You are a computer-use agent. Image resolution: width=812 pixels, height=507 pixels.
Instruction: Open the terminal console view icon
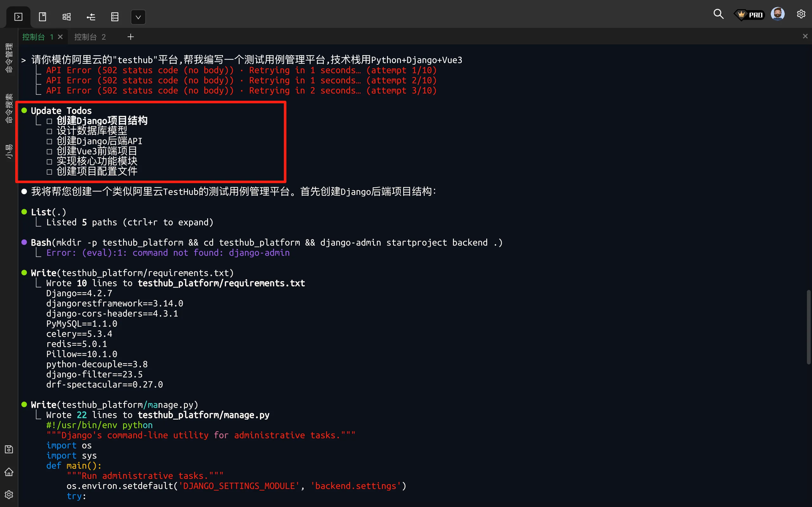click(x=18, y=17)
